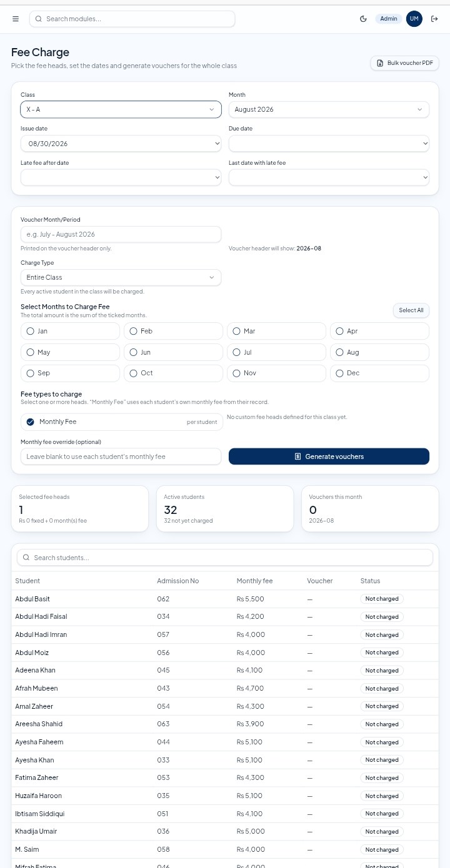Open the Due date picker
Viewport: 450px width, 868px height.
[x=329, y=144]
